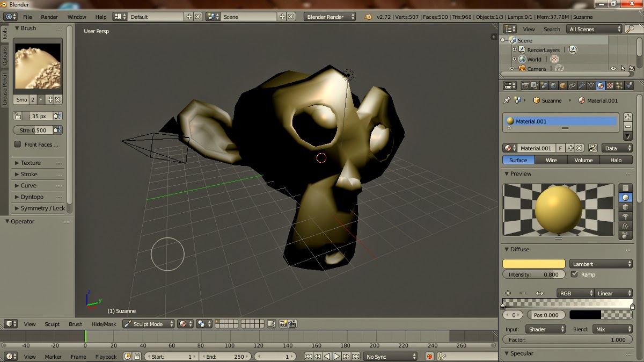Click the brush preview thumbnail
Screen dimensions: 644x362
point(38,67)
